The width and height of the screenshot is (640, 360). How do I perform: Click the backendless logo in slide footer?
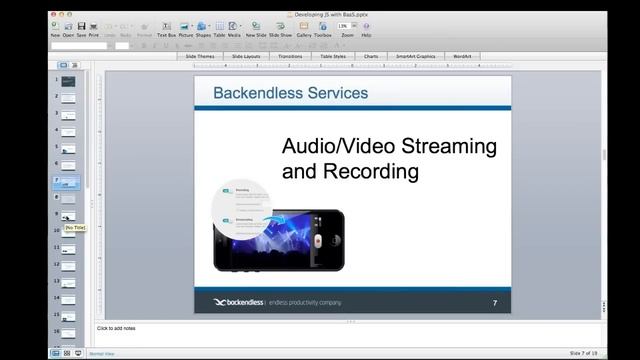click(238, 302)
